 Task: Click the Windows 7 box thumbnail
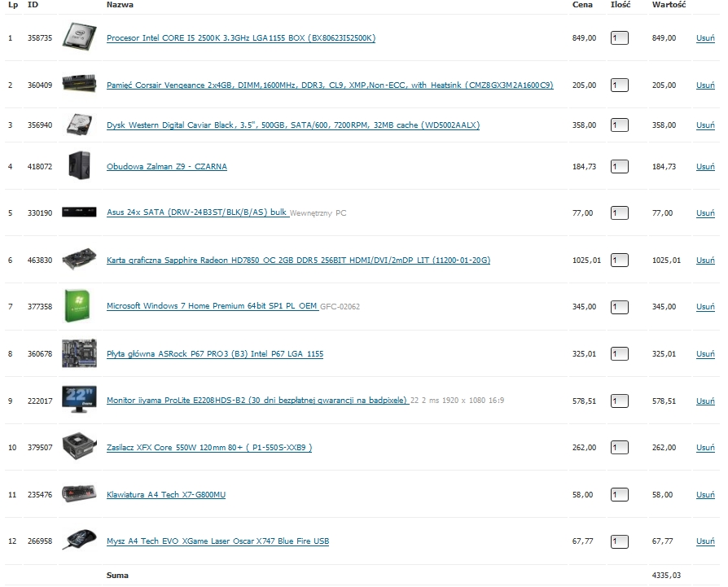(x=77, y=306)
